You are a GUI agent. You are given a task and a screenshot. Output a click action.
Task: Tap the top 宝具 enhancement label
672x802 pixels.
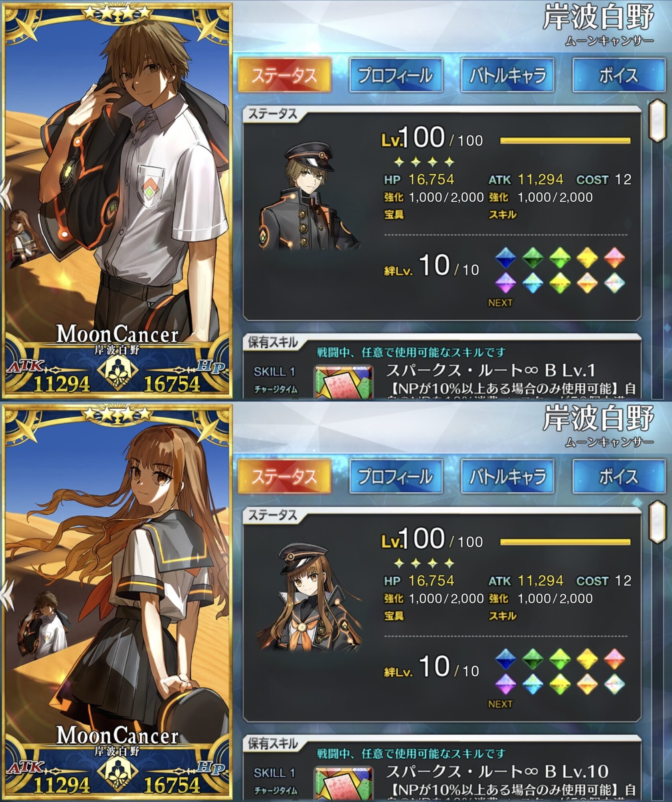(x=394, y=215)
